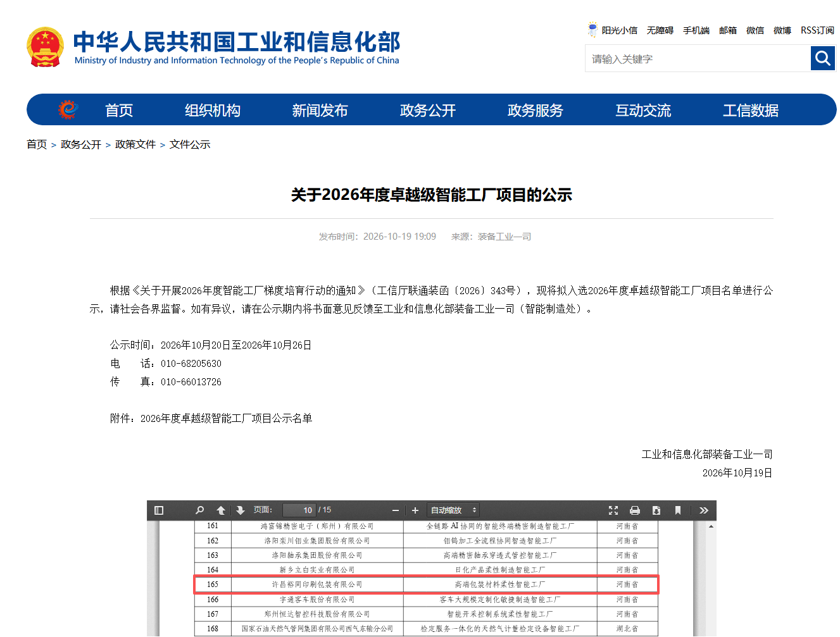The width and height of the screenshot is (840, 637).
Task: Print the PDF document
Action: 635,510
